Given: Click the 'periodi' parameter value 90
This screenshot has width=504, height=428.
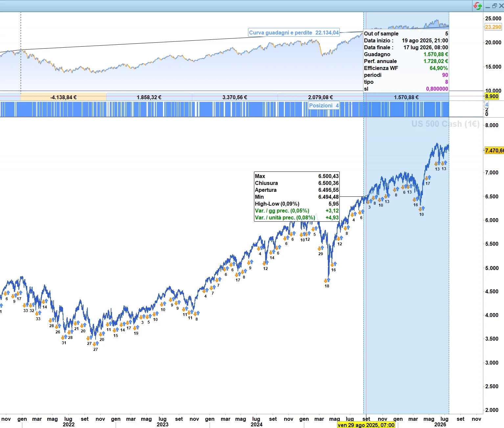Looking at the screenshot, I should [x=445, y=75].
